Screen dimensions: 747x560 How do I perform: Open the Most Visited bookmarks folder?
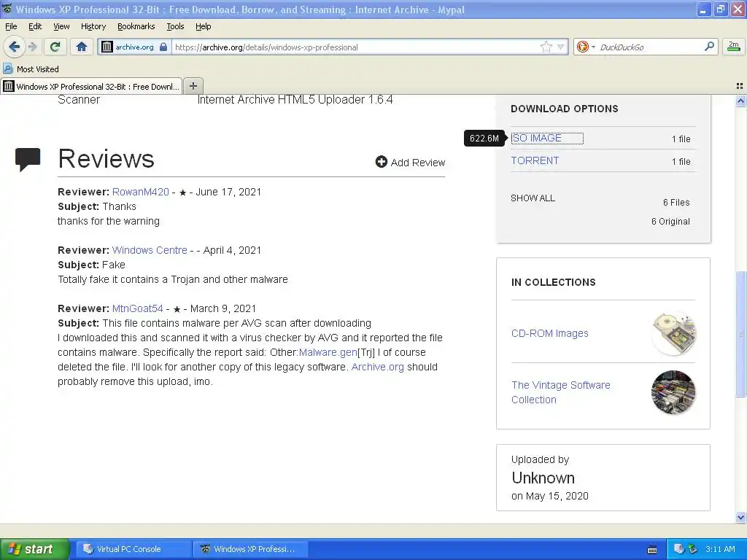31,69
